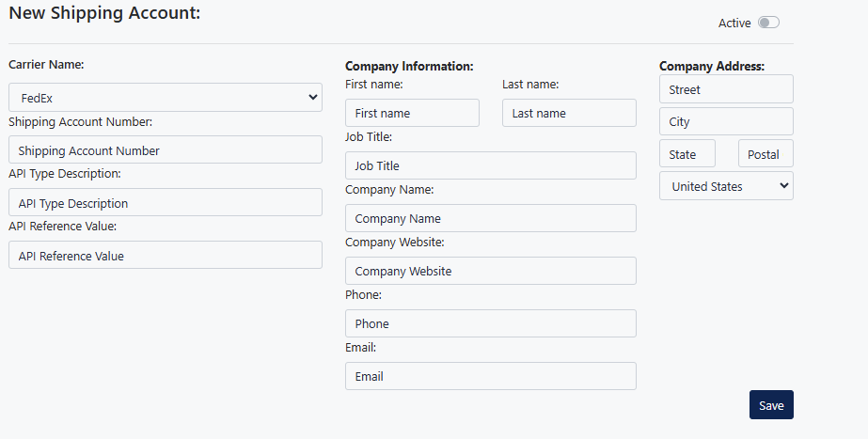Click the chevron arrow on country select

784,186
